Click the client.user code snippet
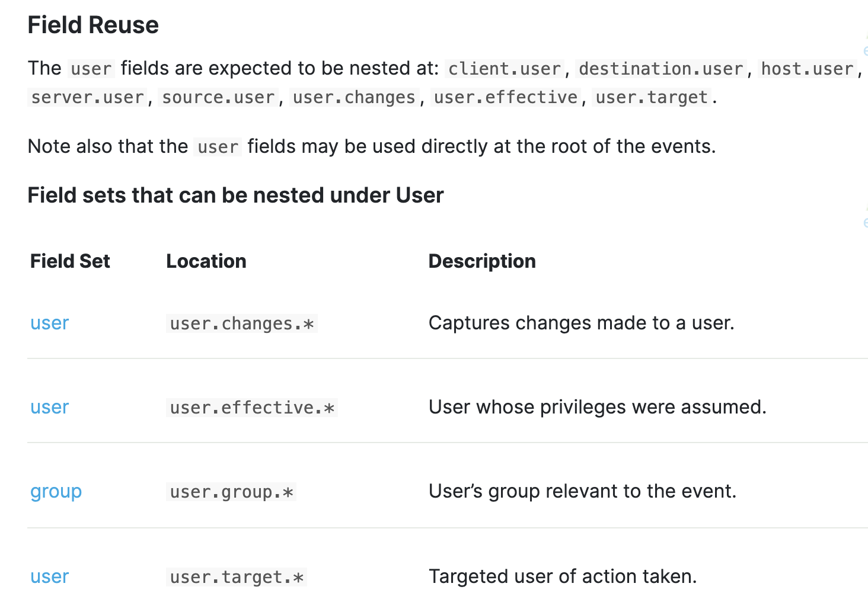The width and height of the screenshot is (868, 609). (x=504, y=69)
